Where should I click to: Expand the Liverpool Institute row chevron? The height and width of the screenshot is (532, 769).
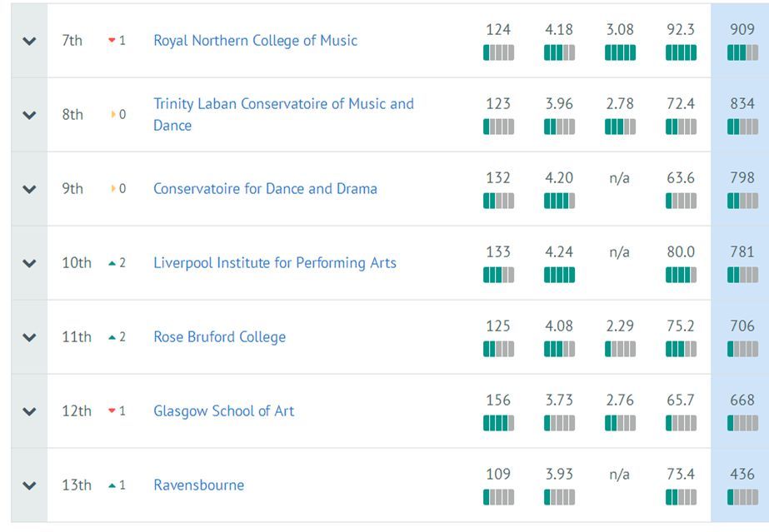(x=29, y=263)
